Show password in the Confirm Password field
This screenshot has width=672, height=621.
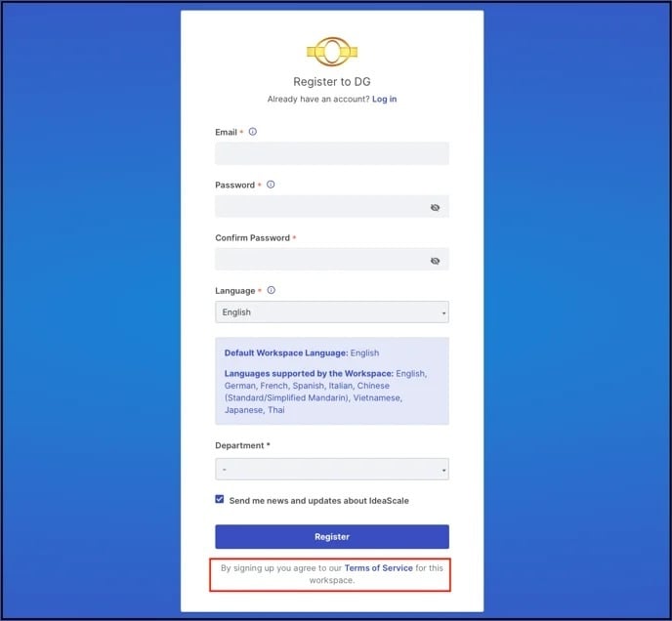[435, 261]
